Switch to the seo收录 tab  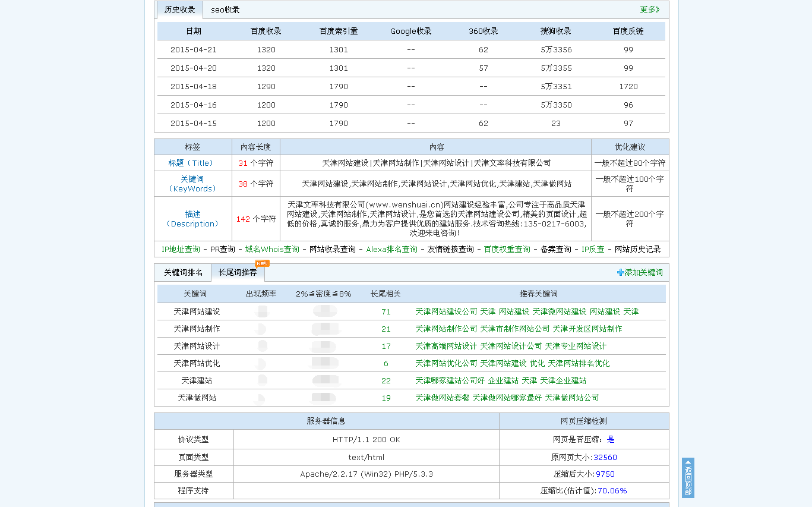click(225, 10)
